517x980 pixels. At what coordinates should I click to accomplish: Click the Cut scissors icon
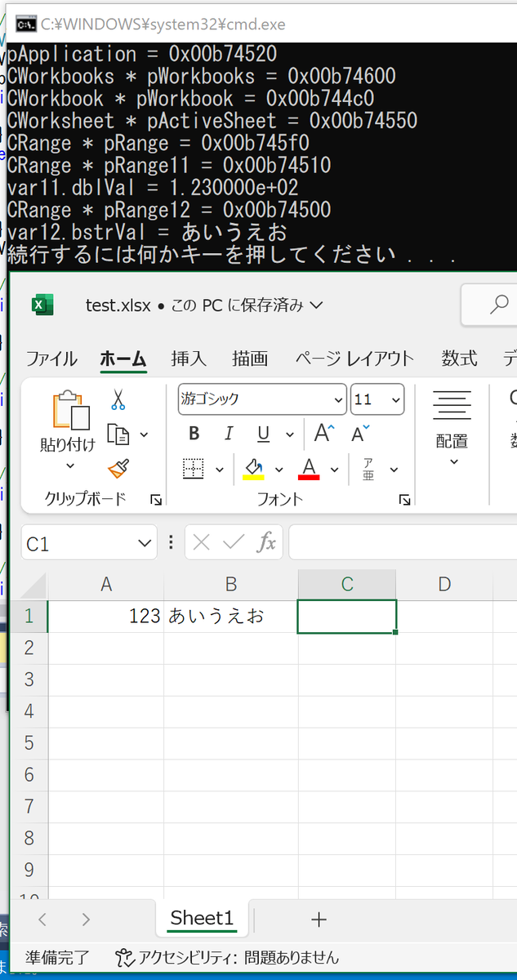[x=118, y=399]
